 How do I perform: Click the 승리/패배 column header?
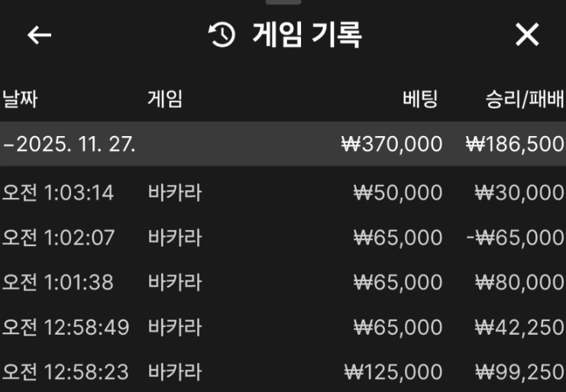click(525, 99)
